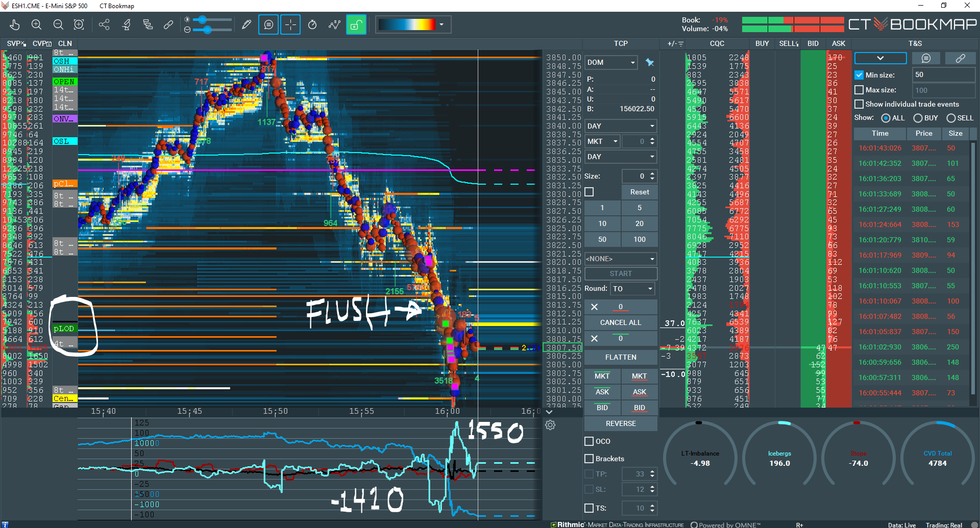Adjust the lower contrast slider
980x528 pixels.
pos(207,30)
